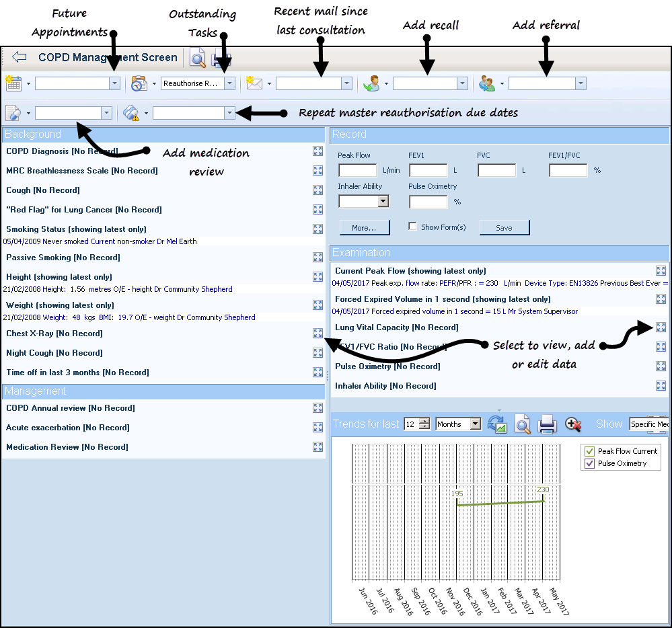Toggle Pulse Oximetry legend checkbox
This screenshot has width=672, height=628.
(590, 463)
